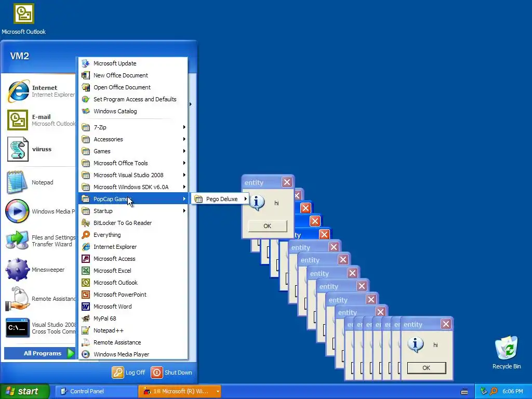Launch Microsoft Access
The width and height of the screenshot is (532, 399).
point(133,259)
